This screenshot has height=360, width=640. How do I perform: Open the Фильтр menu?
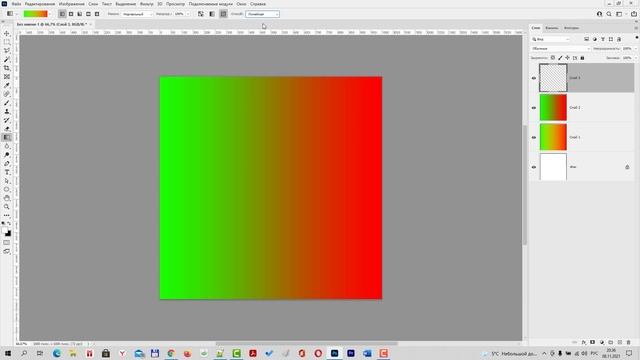[x=147, y=4]
